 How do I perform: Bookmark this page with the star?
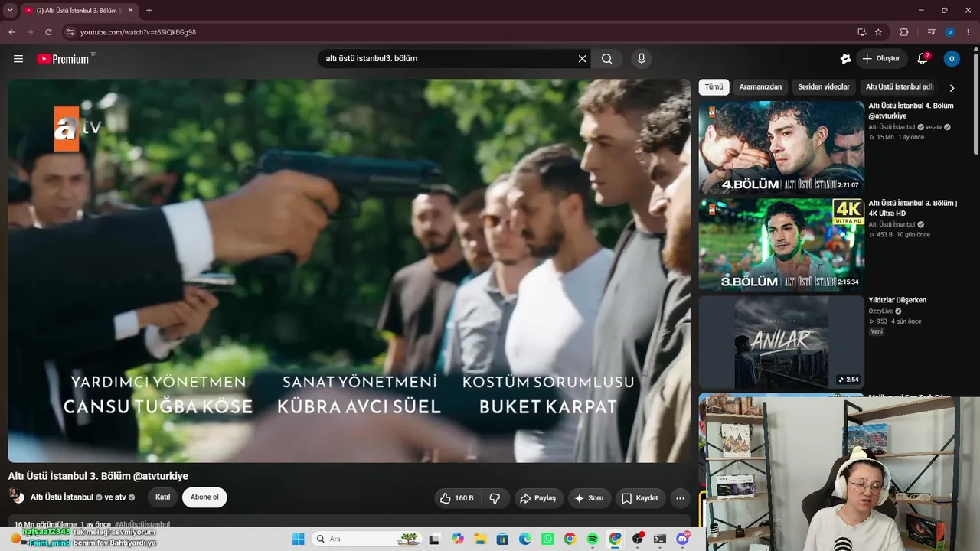coord(878,32)
